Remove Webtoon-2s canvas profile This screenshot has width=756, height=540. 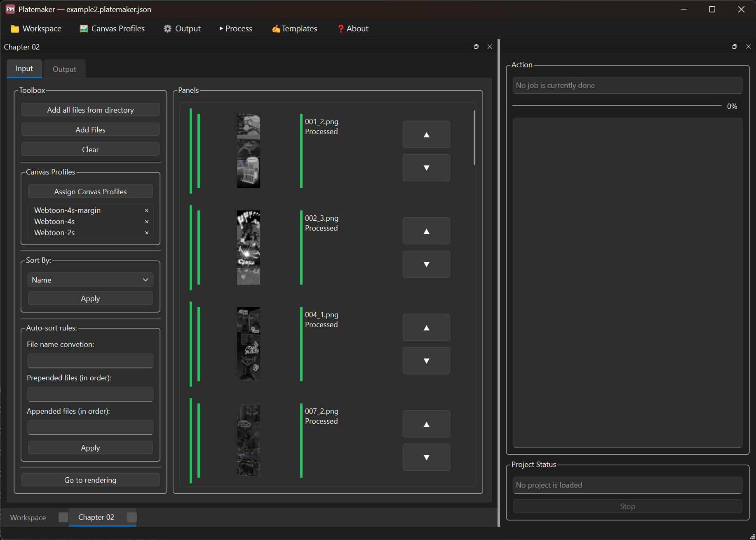(x=147, y=233)
